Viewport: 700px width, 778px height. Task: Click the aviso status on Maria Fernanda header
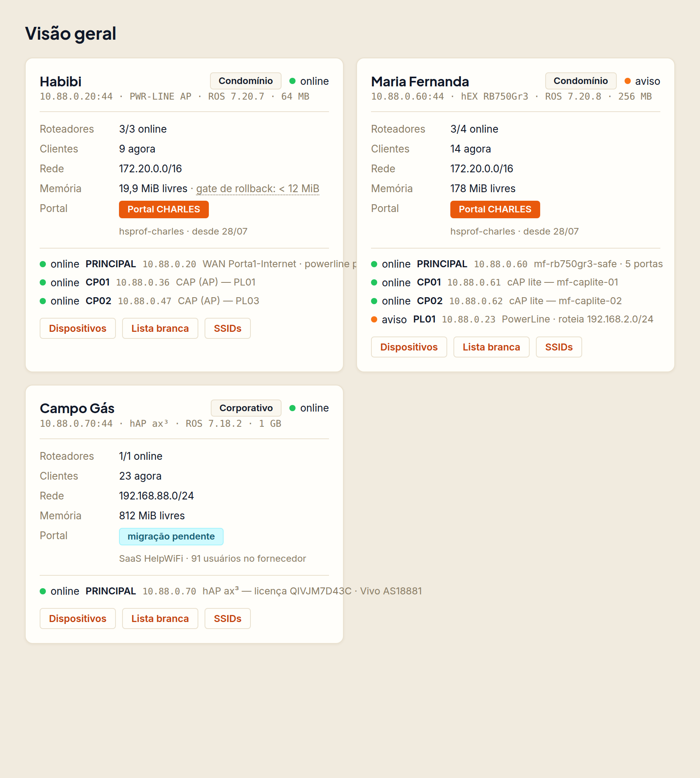[642, 81]
